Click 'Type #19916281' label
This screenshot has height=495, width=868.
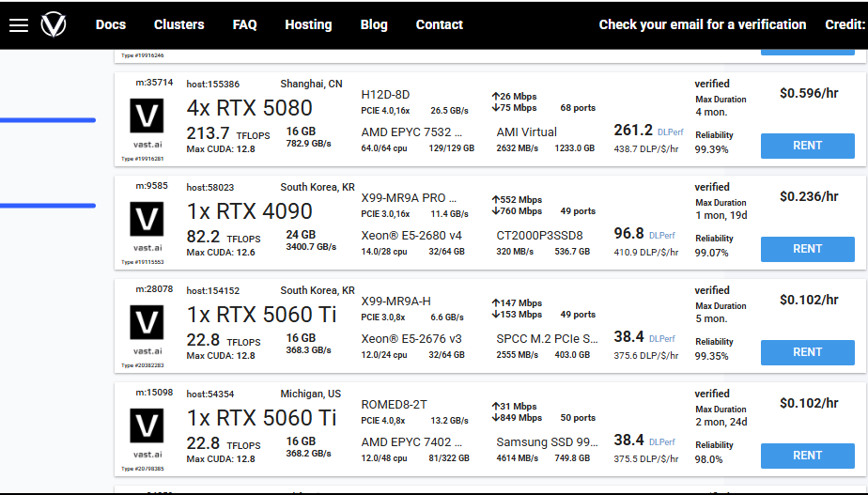143,159
